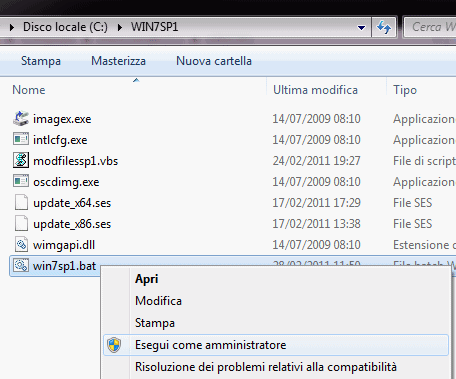Sort by the Nome column header

point(29,90)
